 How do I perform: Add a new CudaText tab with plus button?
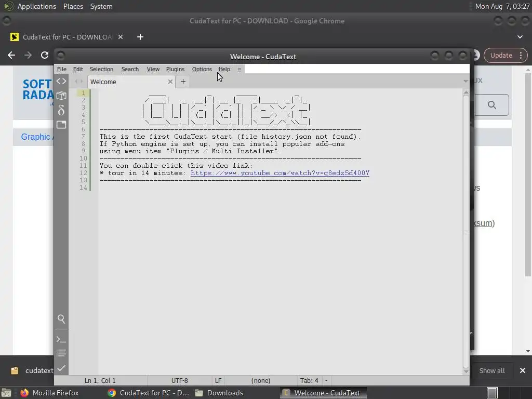tap(183, 82)
